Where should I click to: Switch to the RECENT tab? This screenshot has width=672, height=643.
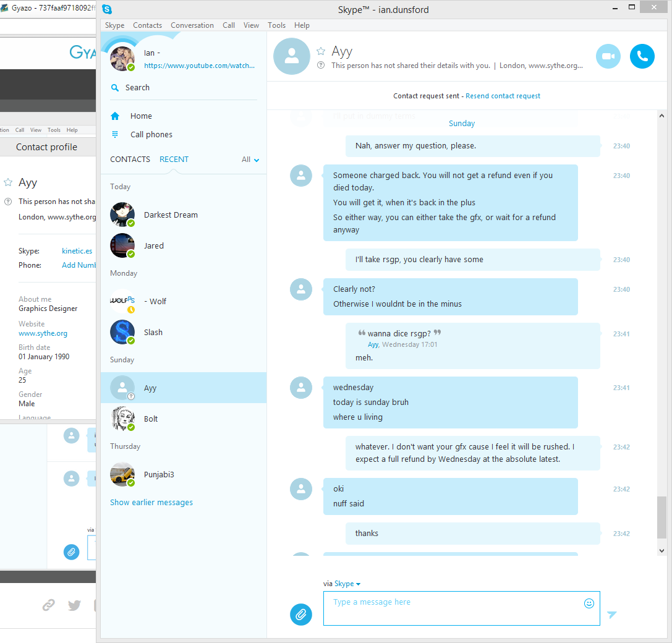tap(174, 159)
